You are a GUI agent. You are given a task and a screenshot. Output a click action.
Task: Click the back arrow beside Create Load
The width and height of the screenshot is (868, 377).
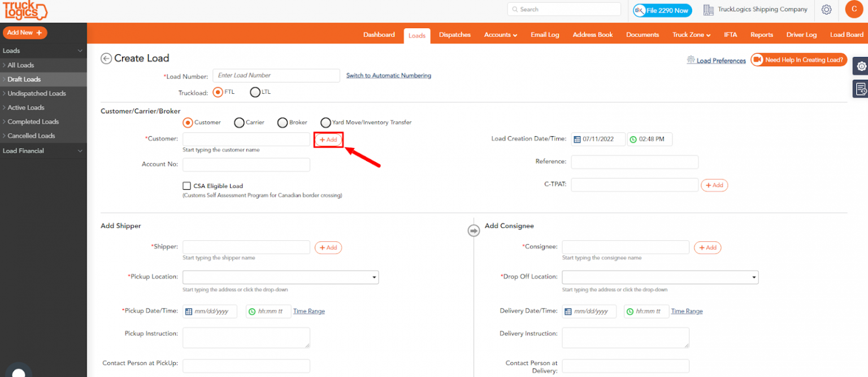click(106, 59)
